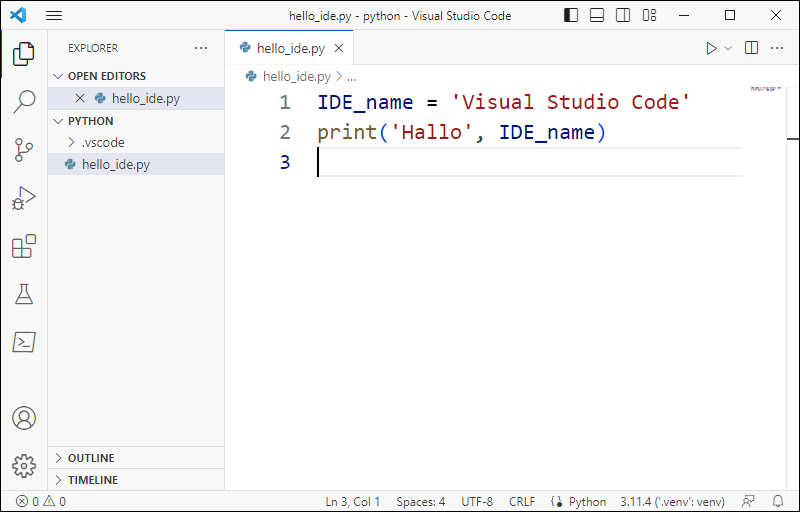Screen dimensions: 800x512
Task: Click the 'Visual Studio Code' string literal
Action: (x=571, y=102)
